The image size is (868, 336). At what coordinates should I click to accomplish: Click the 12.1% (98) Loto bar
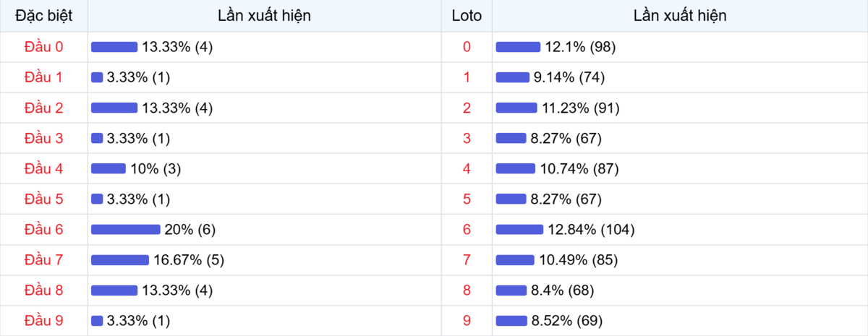click(x=518, y=47)
